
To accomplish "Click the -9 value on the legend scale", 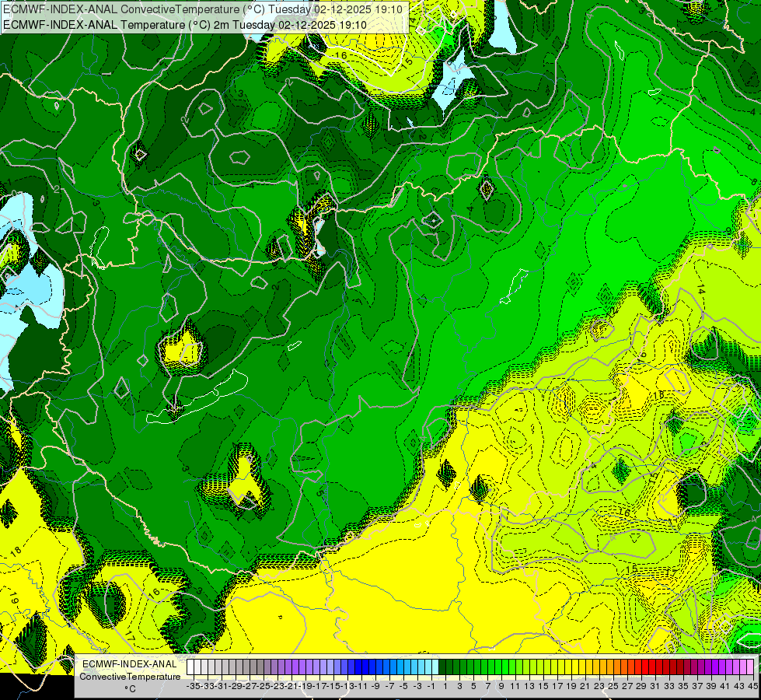I will point(375,686).
